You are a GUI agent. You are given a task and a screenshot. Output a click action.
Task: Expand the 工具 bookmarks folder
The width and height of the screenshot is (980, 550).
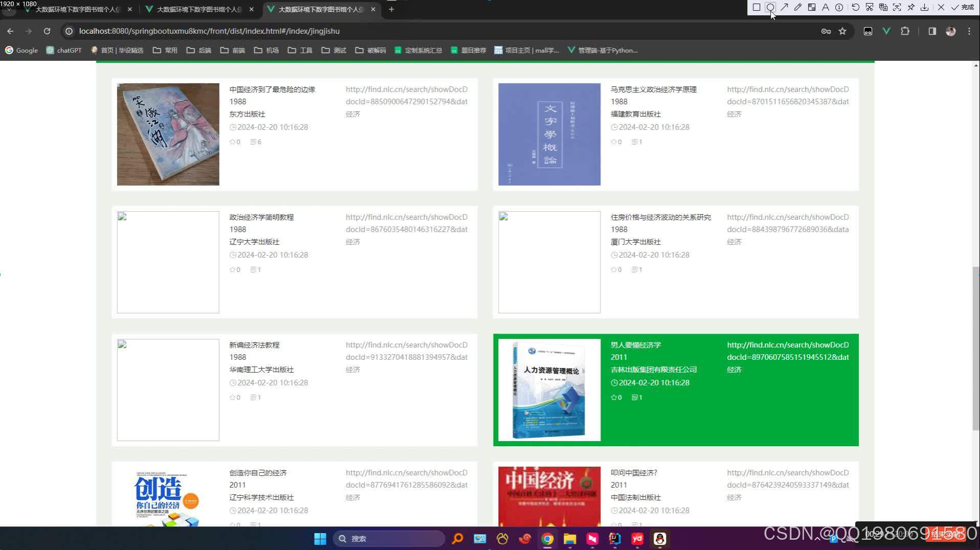(302, 50)
